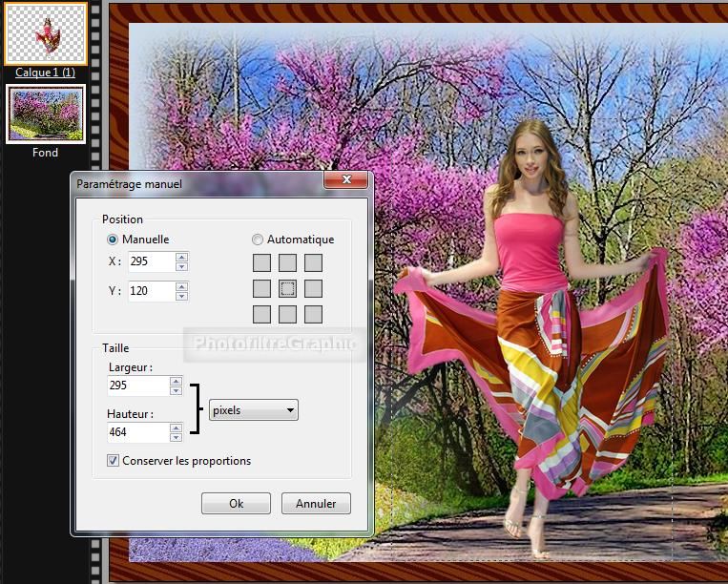728x584 pixels.
Task: Open the pixels unit dropdown
Action: point(254,410)
